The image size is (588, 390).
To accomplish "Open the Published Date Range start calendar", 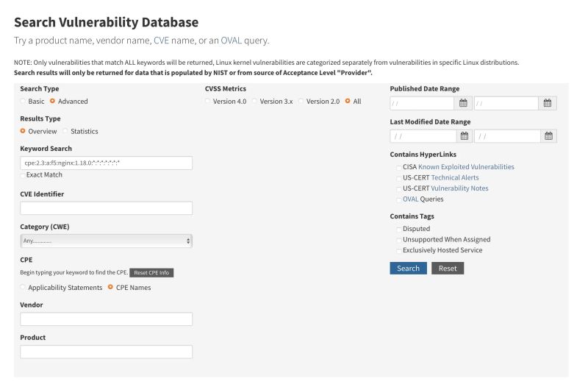I will [463, 103].
